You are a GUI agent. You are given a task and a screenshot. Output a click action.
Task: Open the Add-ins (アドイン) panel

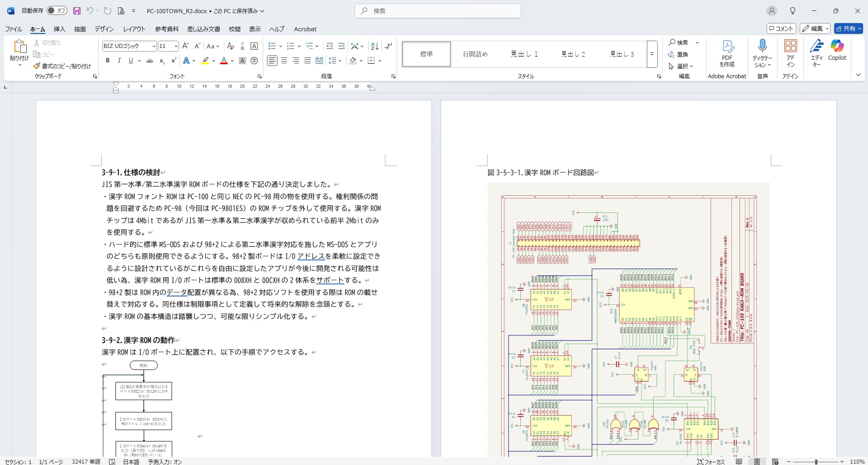pos(791,53)
